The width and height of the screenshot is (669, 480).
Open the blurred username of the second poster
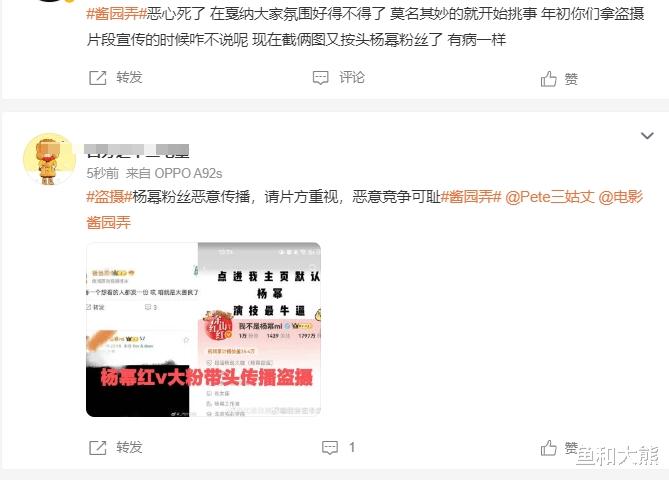(137, 151)
